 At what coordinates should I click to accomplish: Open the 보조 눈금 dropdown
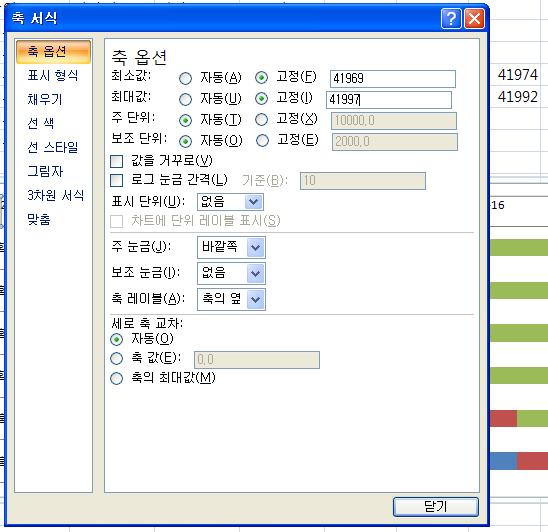(x=255, y=273)
